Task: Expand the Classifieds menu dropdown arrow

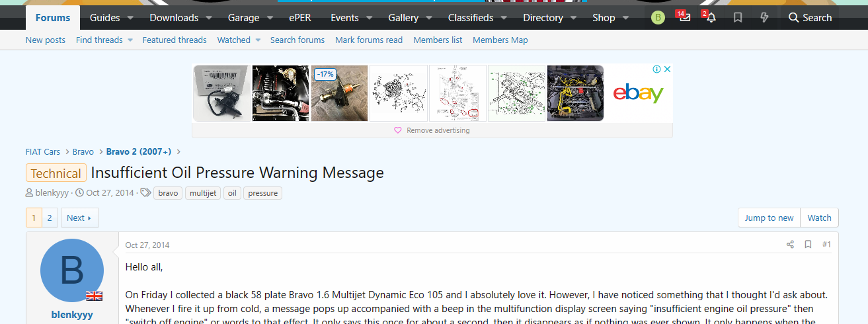Action: (x=504, y=18)
